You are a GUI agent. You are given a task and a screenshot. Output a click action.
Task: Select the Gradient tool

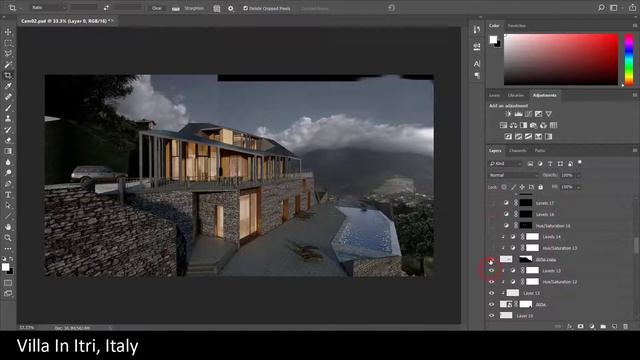[8, 151]
